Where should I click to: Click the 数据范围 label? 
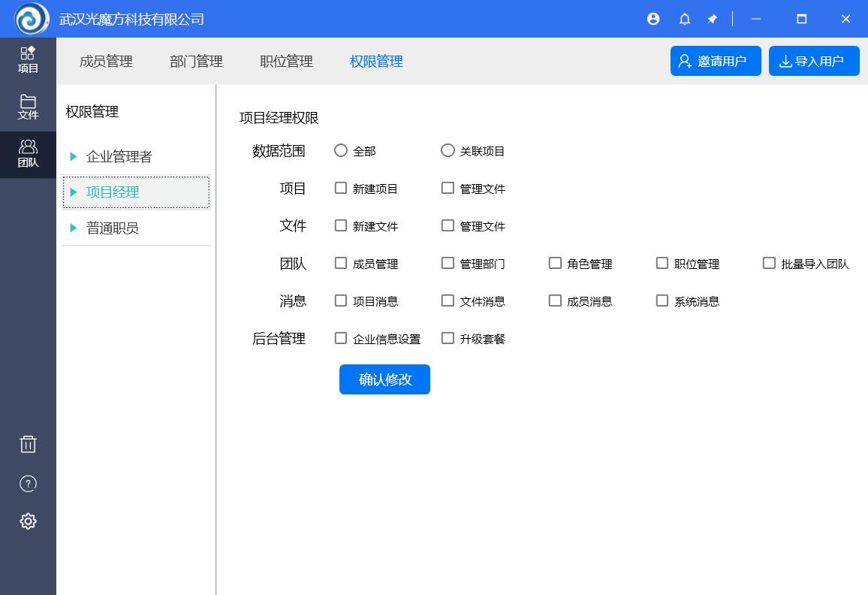click(279, 151)
